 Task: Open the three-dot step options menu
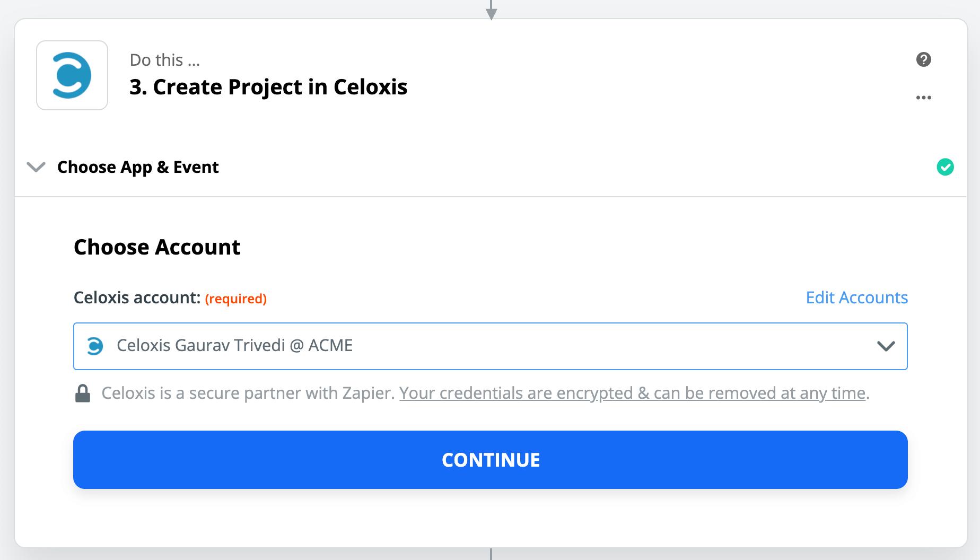pos(923,98)
